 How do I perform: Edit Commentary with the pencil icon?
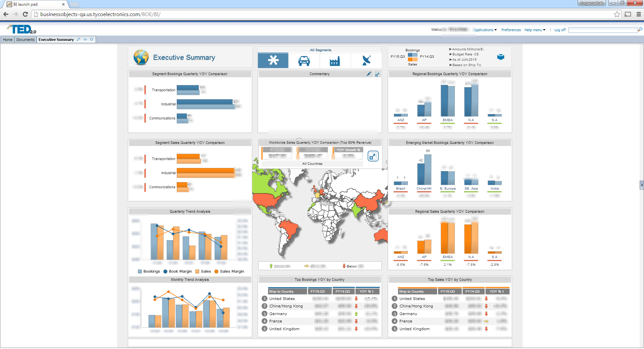[369, 74]
